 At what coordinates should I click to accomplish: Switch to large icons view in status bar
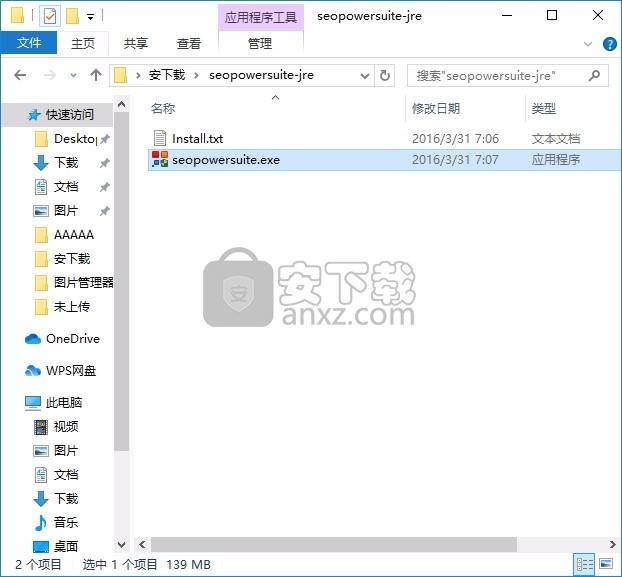click(606, 564)
